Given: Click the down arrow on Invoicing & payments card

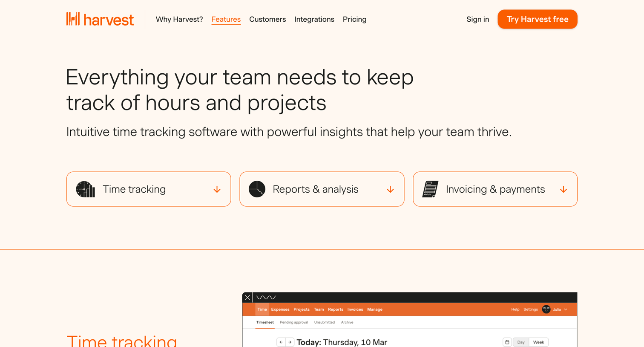Looking at the screenshot, I should (x=563, y=189).
